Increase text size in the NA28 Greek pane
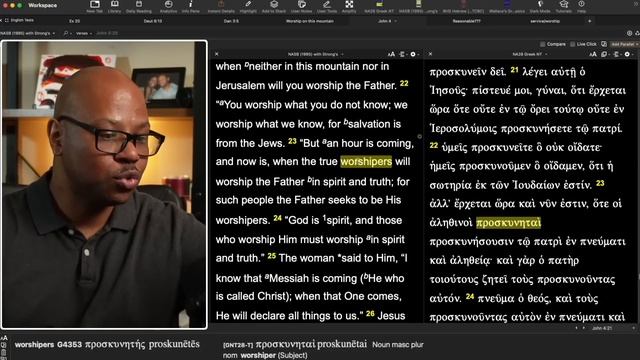 [593, 54]
